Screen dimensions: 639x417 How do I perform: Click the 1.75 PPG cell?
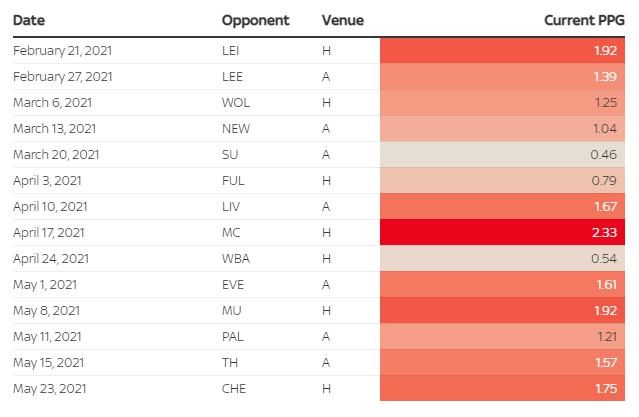[x=503, y=388]
